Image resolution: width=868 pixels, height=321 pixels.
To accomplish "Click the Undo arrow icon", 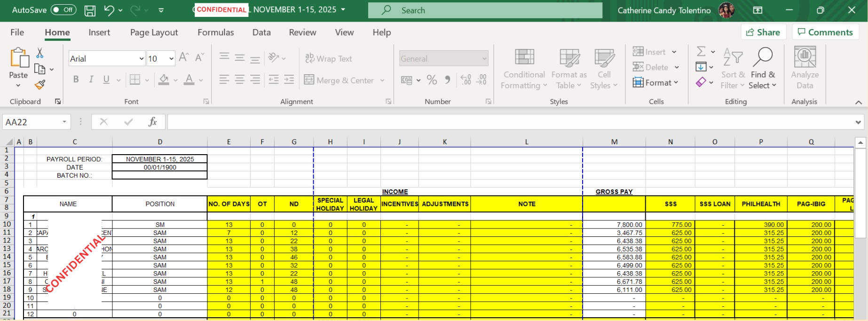I will [109, 10].
